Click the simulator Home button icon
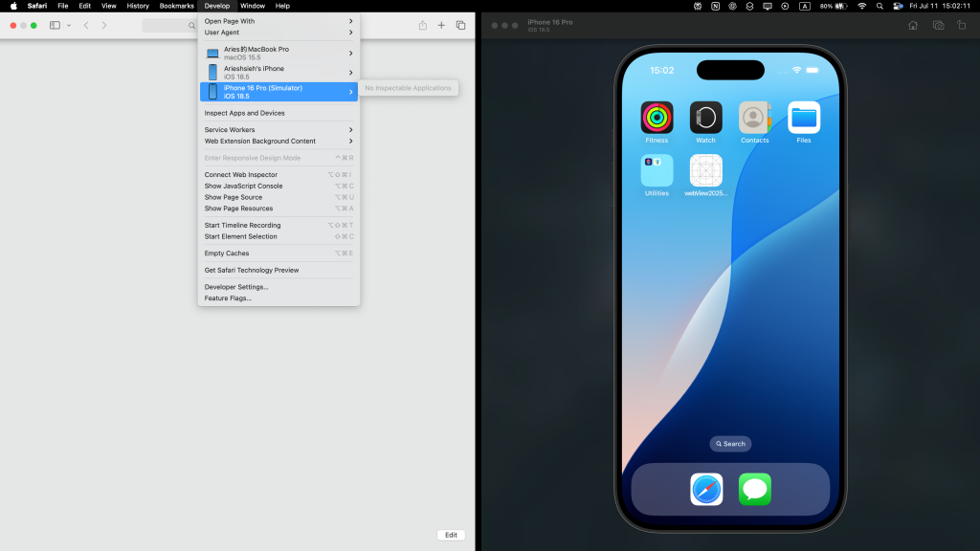 [913, 26]
